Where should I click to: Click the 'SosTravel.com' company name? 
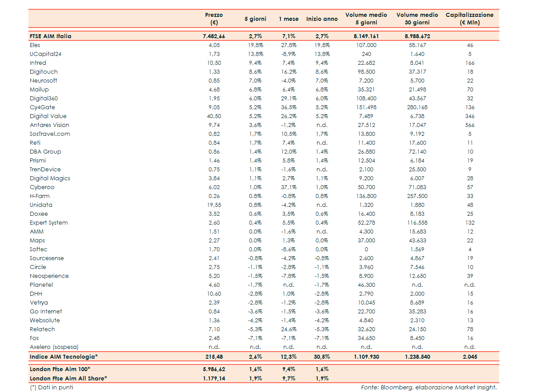pos(50,134)
